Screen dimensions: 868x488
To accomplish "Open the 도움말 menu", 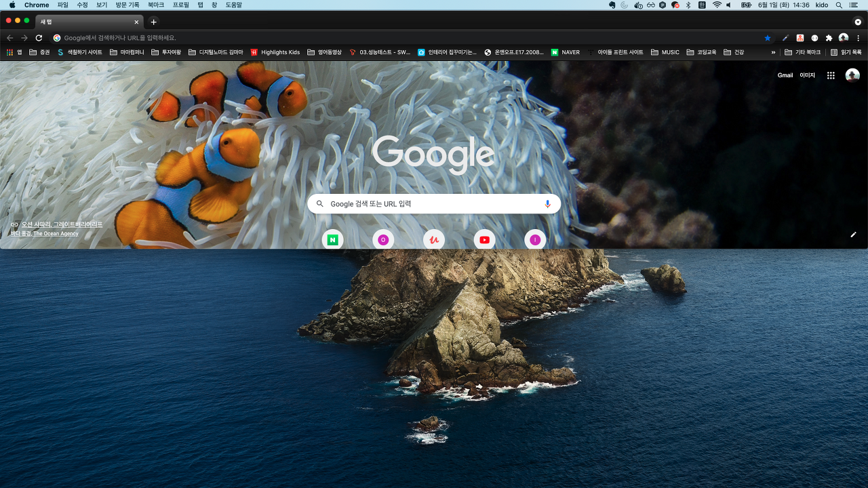I will 233,5.
